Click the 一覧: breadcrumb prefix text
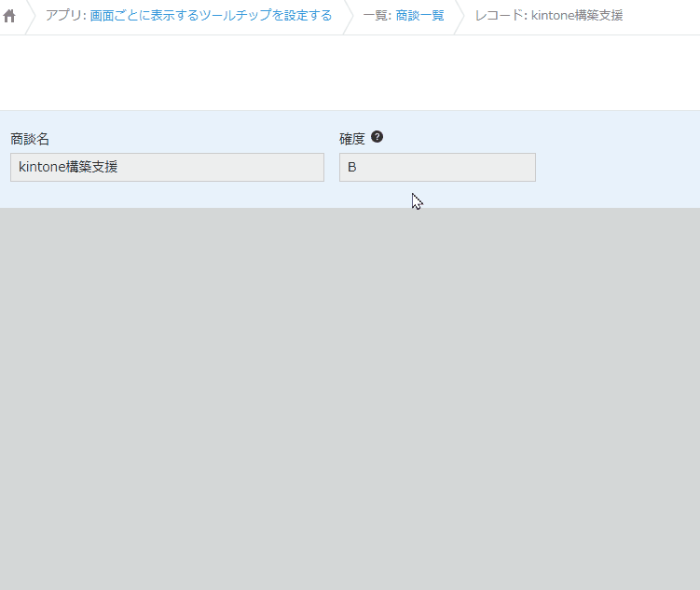This screenshot has width=700, height=590. pyautogui.click(x=377, y=16)
